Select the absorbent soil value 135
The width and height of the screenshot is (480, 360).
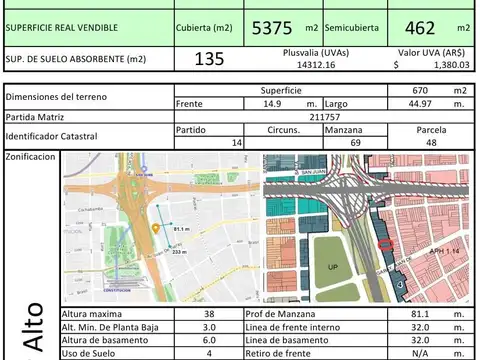pyautogui.click(x=209, y=59)
